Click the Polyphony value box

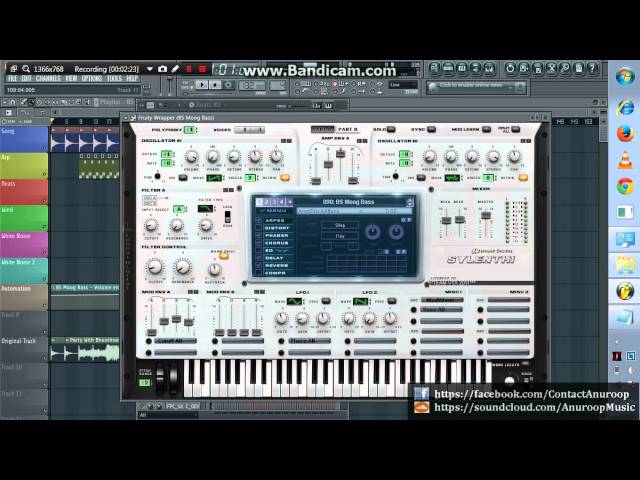click(x=190, y=130)
